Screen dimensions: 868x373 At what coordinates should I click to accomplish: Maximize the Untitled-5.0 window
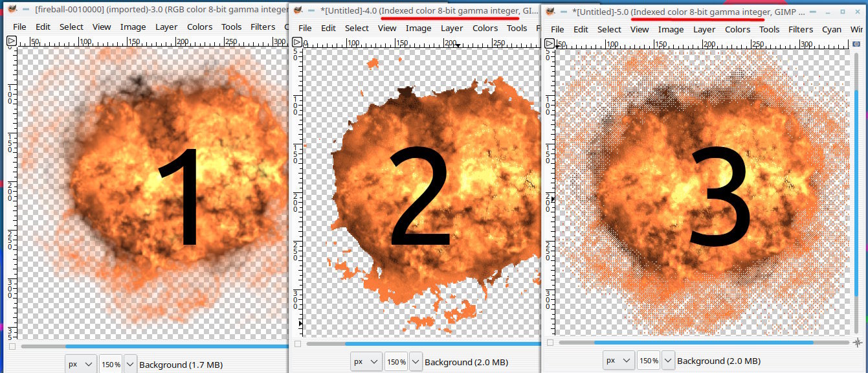pyautogui.click(x=843, y=12)
